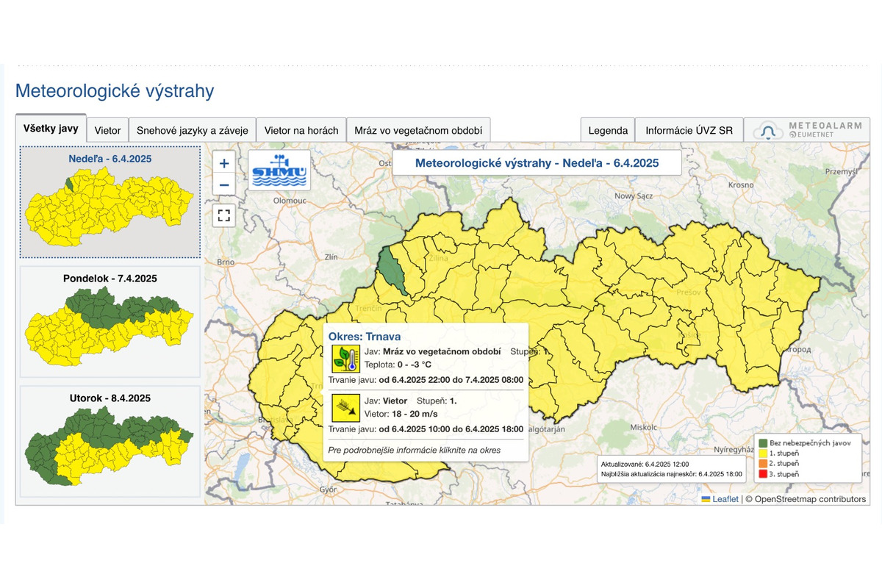Image resolution: width=882 pixels, height=588 pixels.
Task: Select the Pondelok 7.4.2025 map thumbnail
Action: pyautogui.click(x=110, y=322)
